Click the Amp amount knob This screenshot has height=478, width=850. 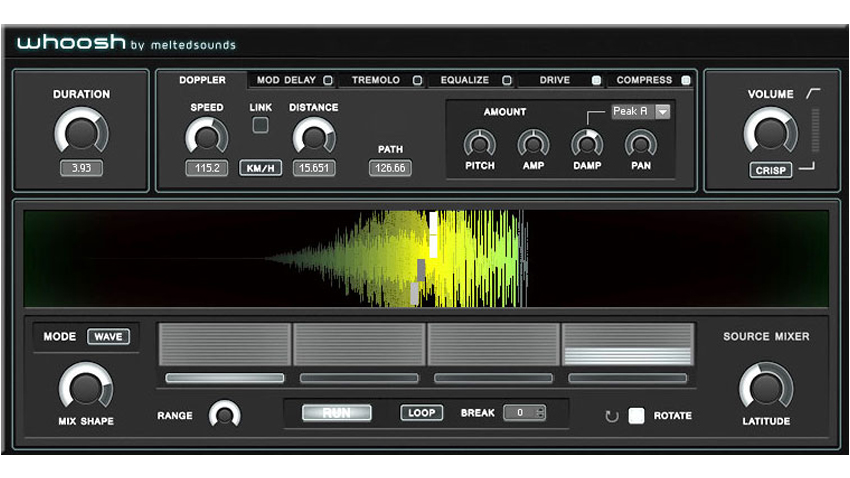point(533,144)
